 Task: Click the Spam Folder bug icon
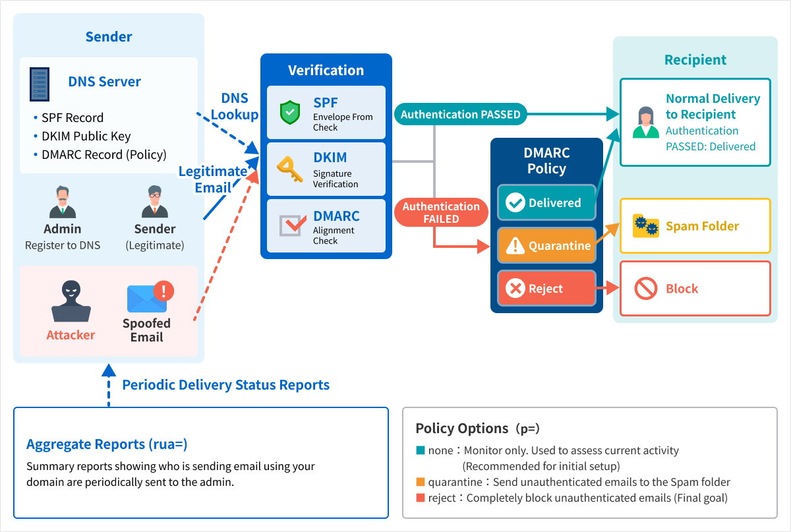pos(645,226)
